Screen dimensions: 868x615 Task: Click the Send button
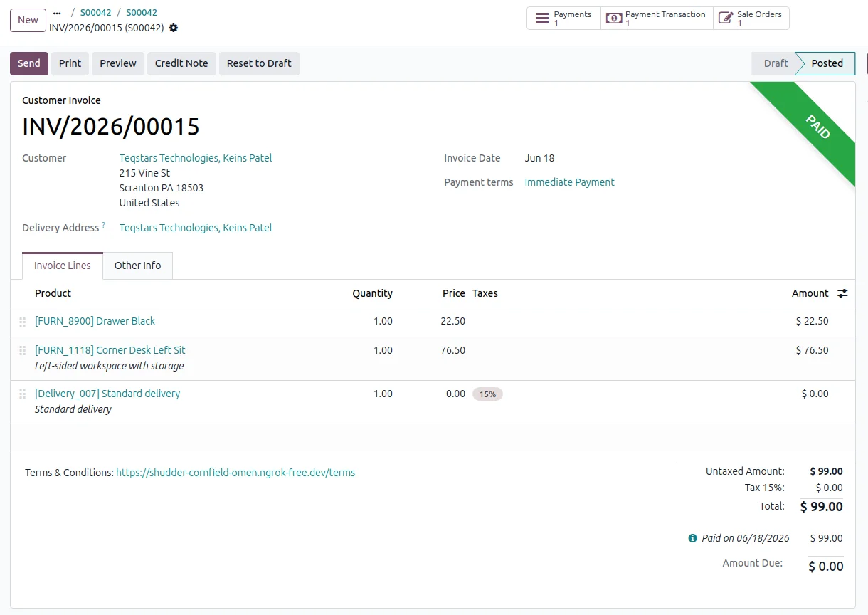click(29, 63)
